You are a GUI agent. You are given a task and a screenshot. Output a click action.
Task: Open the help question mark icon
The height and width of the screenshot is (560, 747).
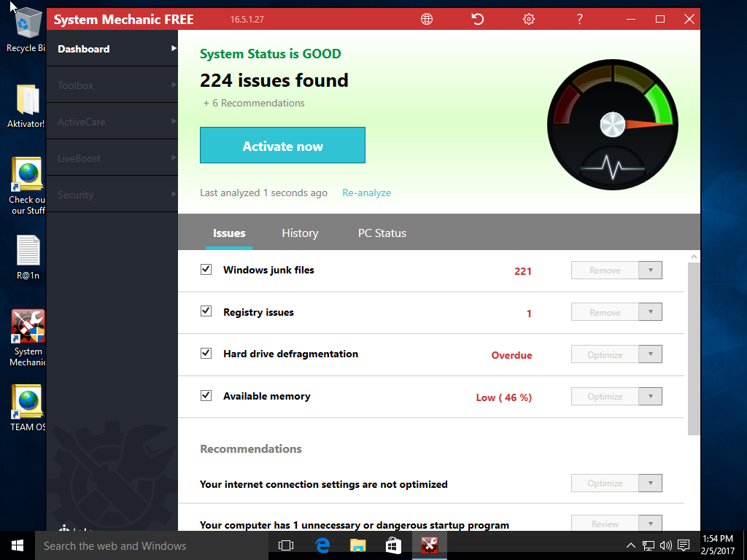579,19
